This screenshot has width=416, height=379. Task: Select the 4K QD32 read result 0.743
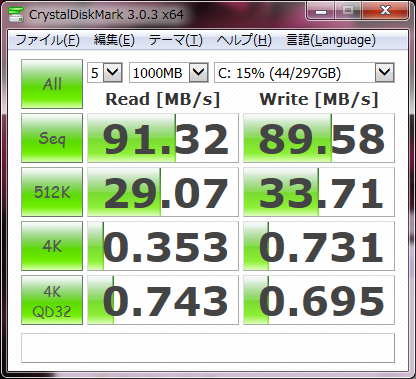163,300
